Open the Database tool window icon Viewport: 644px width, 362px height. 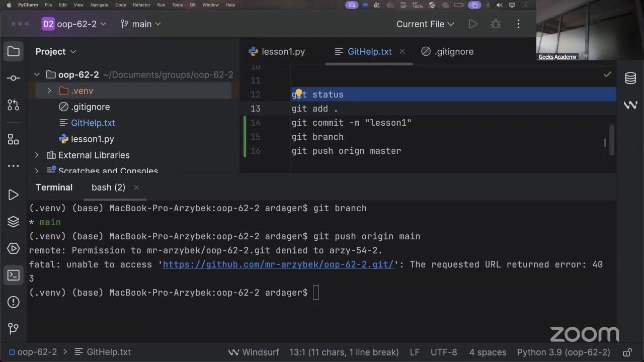[x=630, y=78]
